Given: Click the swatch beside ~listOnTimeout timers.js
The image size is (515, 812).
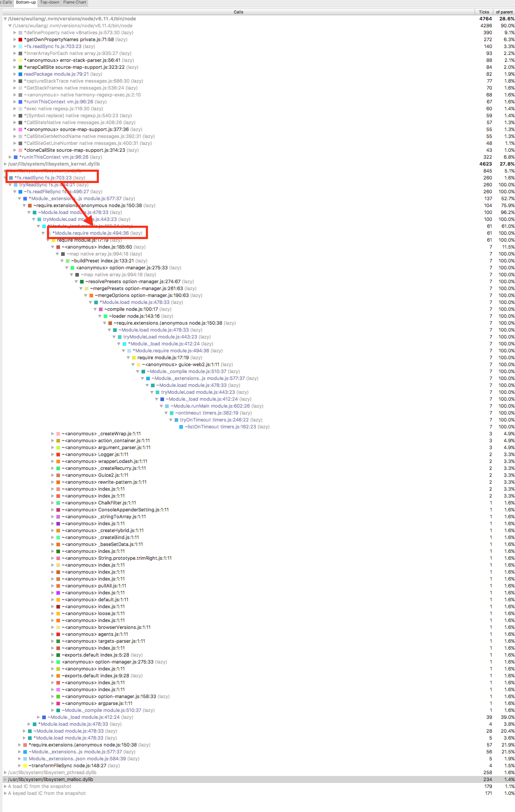Looking at the screenshot, I should (181, 427).
